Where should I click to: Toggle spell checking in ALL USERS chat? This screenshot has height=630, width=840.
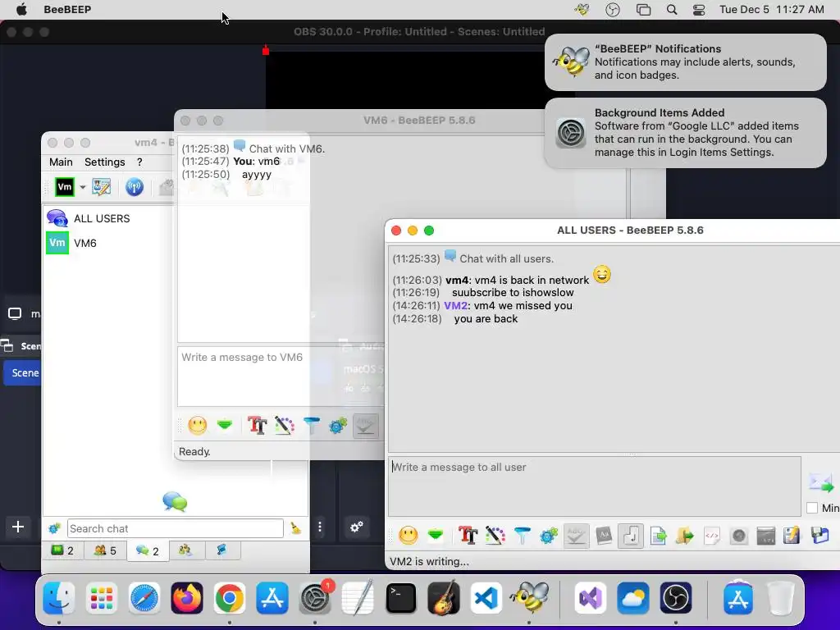tap(576, 535)
